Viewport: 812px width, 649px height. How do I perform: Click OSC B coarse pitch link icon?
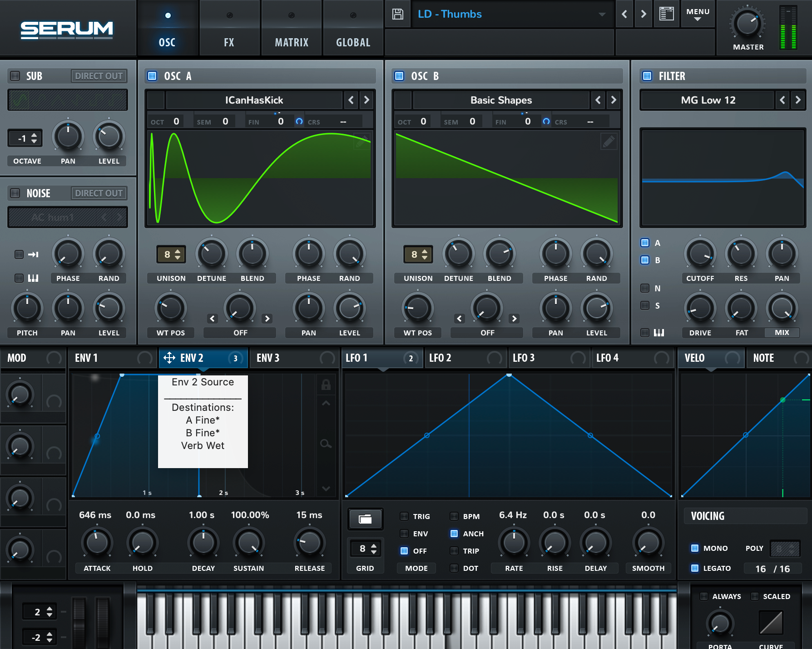(546, 121)
